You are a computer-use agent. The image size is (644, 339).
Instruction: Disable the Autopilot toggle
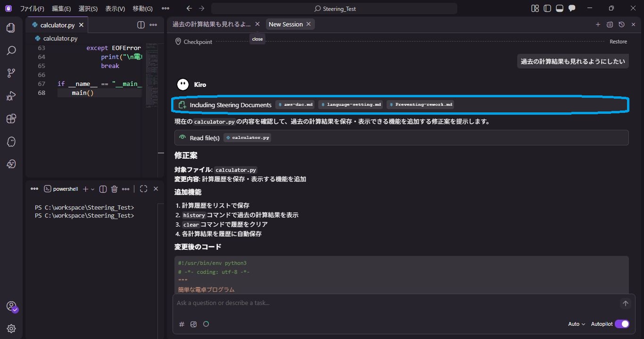click(622, 324)
